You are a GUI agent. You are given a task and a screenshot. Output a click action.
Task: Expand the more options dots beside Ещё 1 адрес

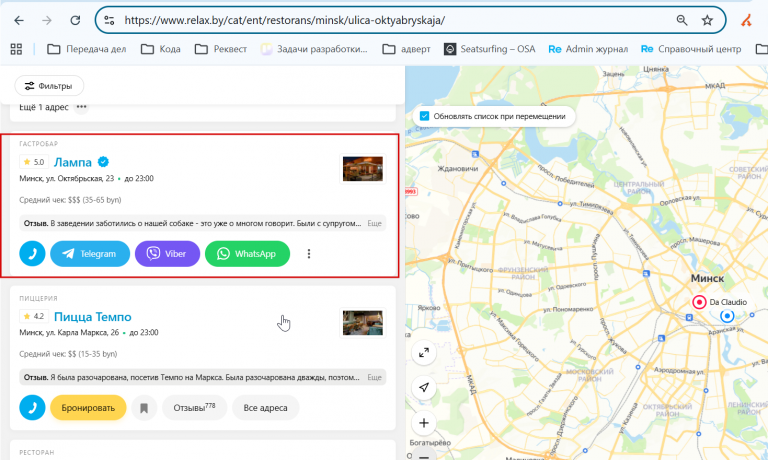point(81,107)
